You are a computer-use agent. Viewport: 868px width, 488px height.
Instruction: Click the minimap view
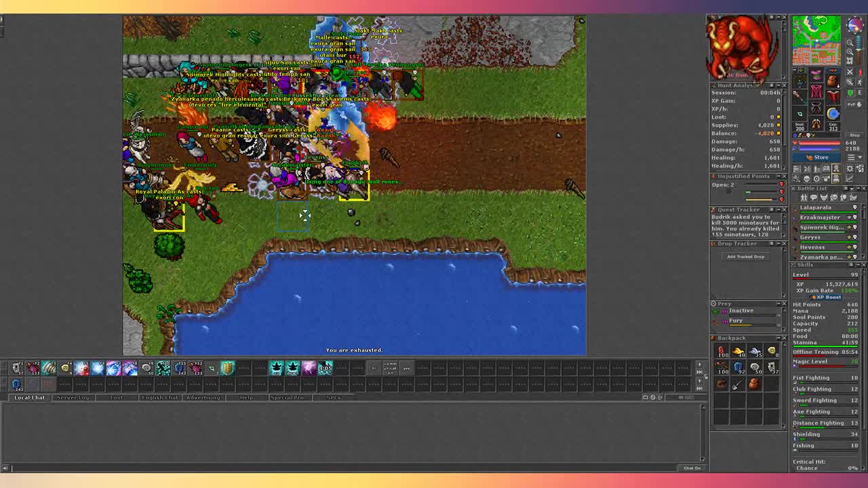click(816, 41)
